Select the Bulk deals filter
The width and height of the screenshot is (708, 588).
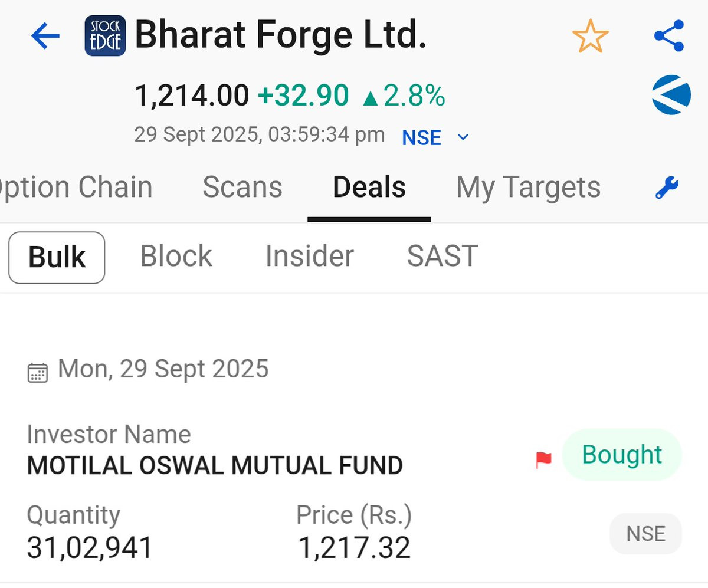[57, 258]
